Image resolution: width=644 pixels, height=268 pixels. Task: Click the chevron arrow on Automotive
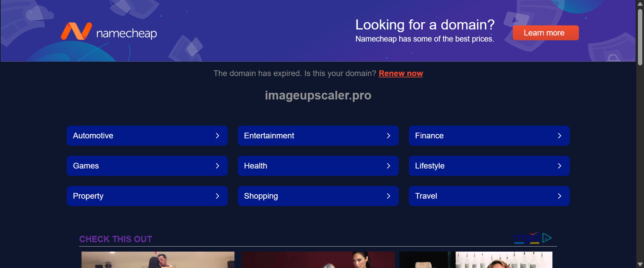coord(217,136)
